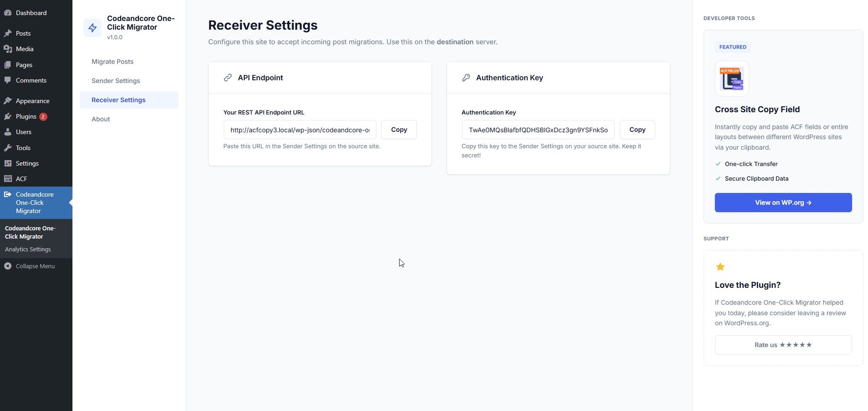Copy the REST API endpoint URL
Image resolution: width=868 pixels, height=411 pixels.
(x=399, y=130)
